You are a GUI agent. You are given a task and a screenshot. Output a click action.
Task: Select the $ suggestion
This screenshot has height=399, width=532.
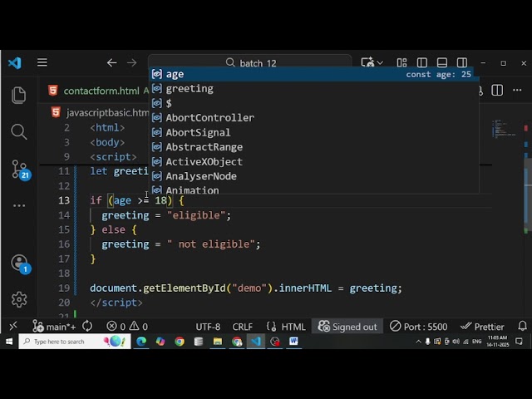[x=314, y=103]
